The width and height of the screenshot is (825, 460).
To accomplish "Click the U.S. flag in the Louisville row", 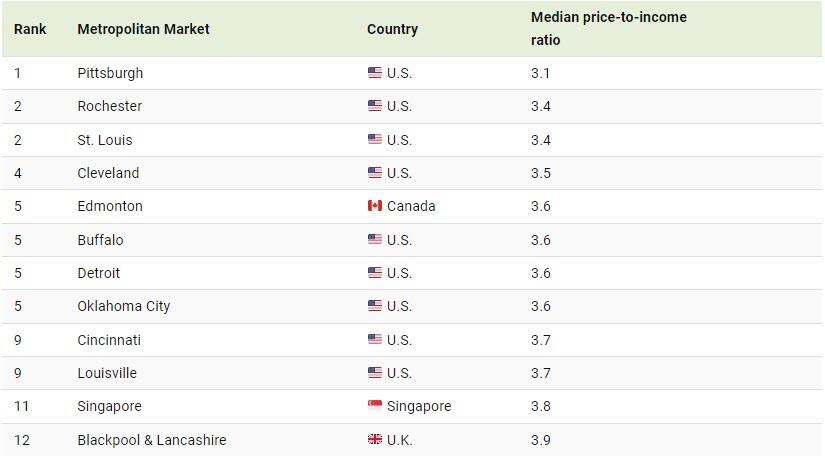I will tap(375, 373).
